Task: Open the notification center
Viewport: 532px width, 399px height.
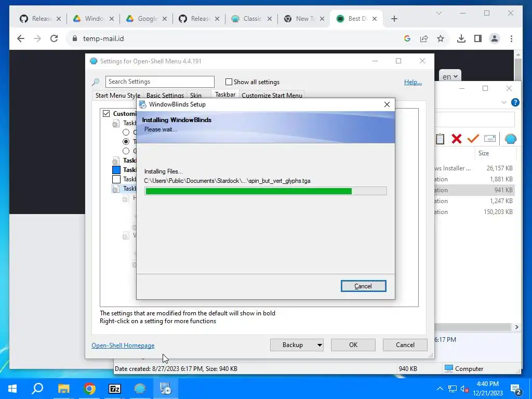Action: coord(516,389)
